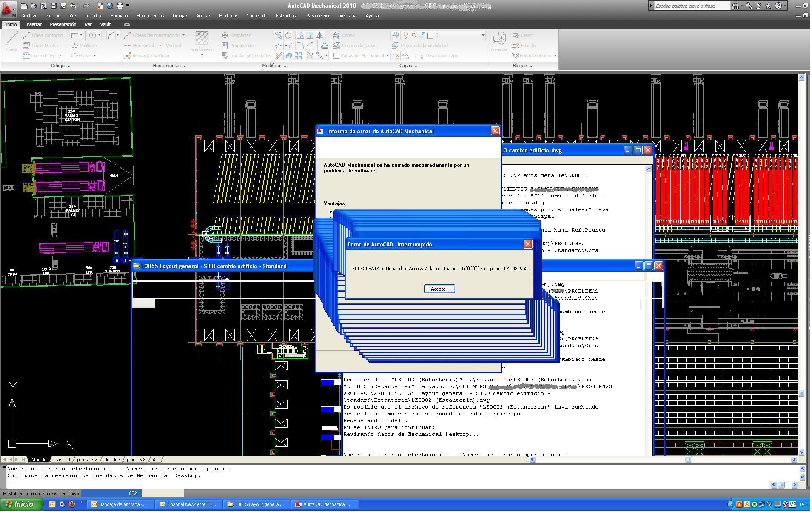812x512 pixels.
Task: Open Channel Newsletter taskbar button
Action: point(188,505)
